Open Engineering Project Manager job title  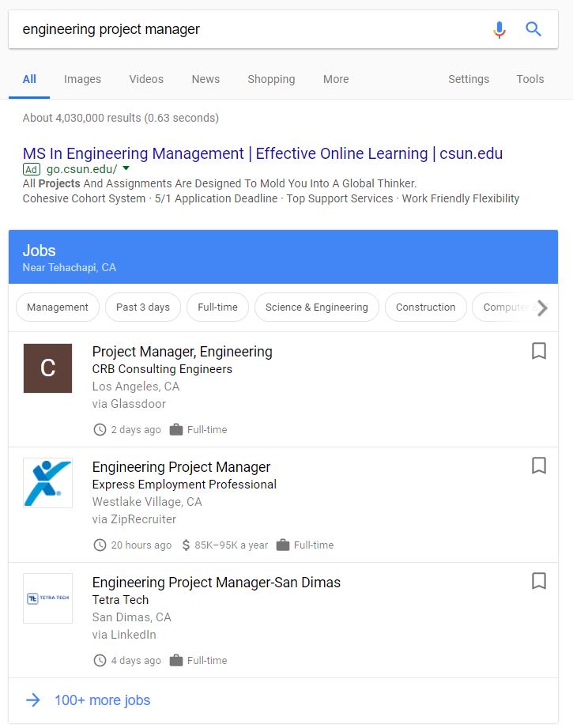coord(181,467)
